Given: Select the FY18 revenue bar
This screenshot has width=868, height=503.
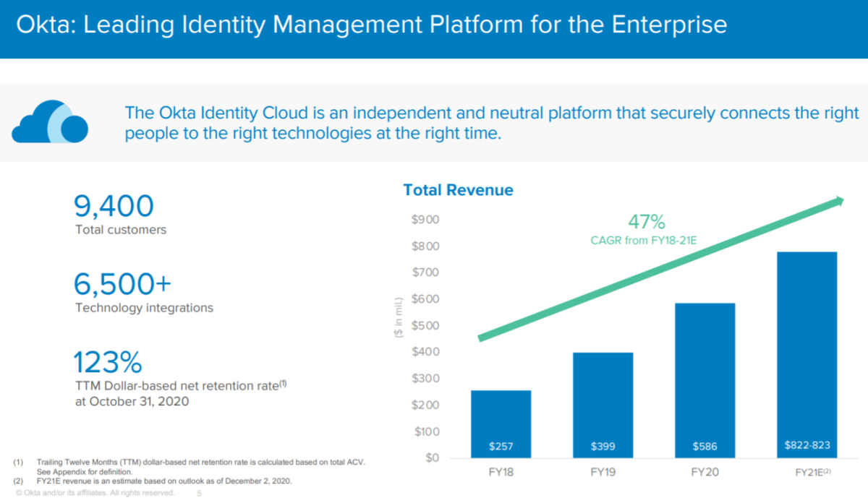Looking at the screenshot, I should pyautogui.click(x=501, y=424).
